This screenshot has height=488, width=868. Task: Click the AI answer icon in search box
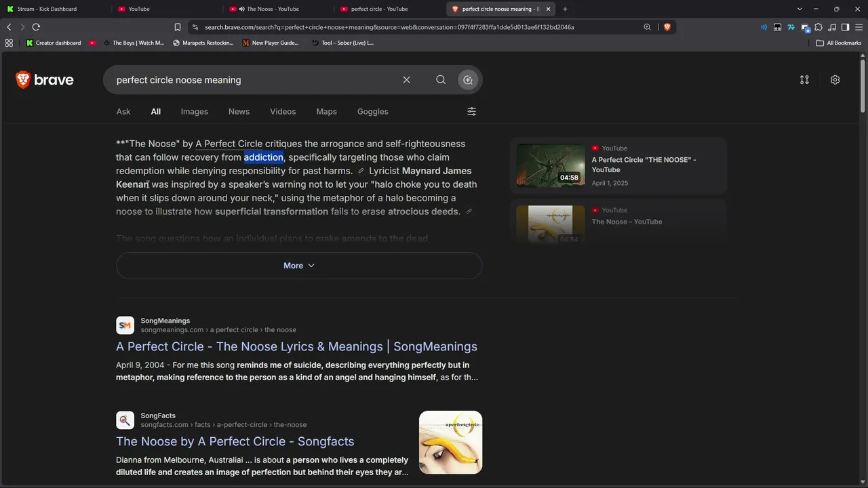[x=468, y=80]
